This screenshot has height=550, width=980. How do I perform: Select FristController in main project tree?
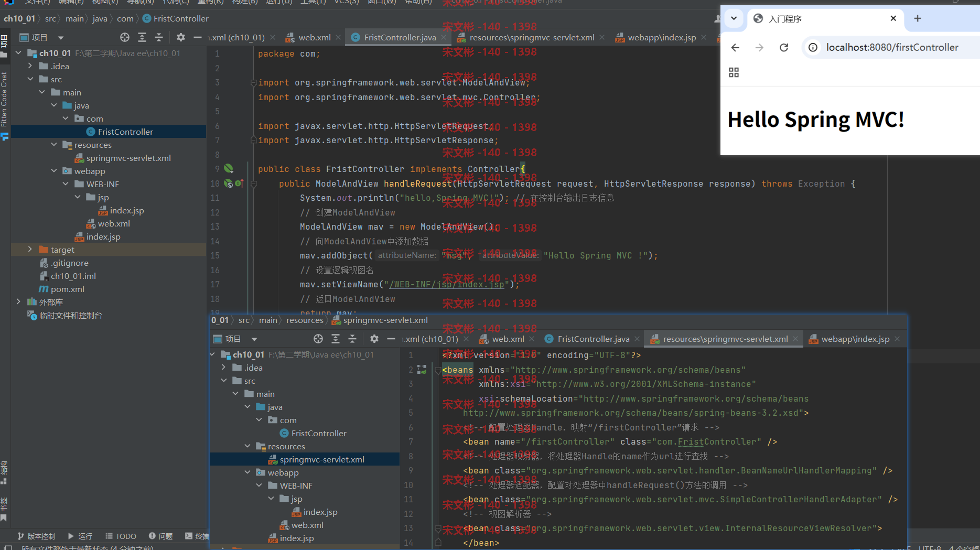[x=125, y=132]
